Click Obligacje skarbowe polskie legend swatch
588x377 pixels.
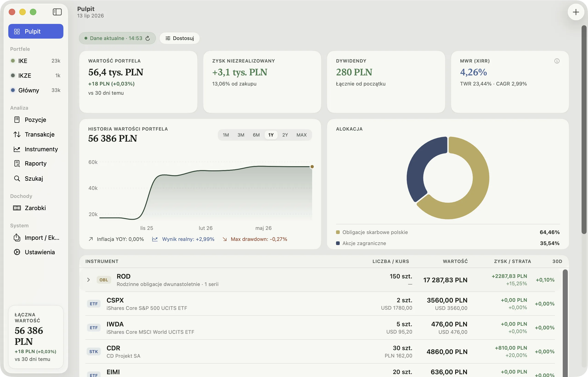click(x=338, y=232)
